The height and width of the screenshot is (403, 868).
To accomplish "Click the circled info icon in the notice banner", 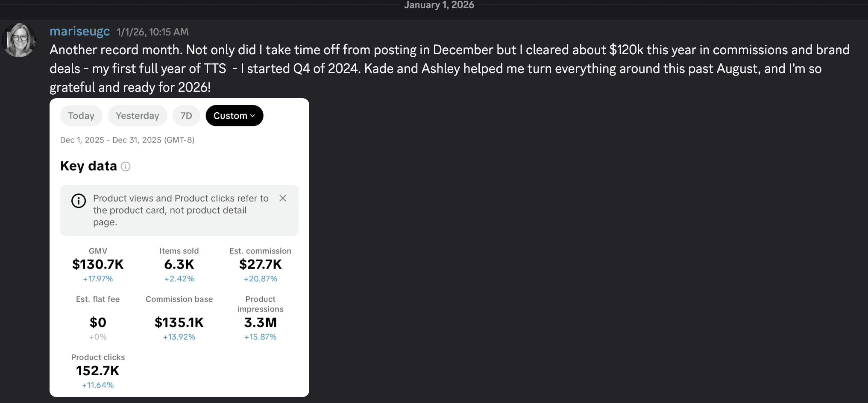I will click(x=79, y=201).
